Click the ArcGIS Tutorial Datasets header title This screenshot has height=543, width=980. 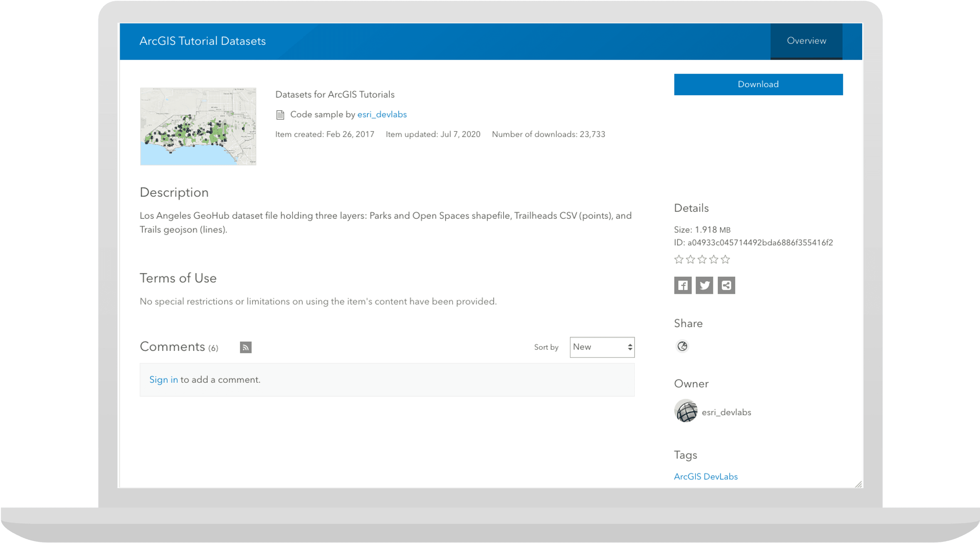202,41
